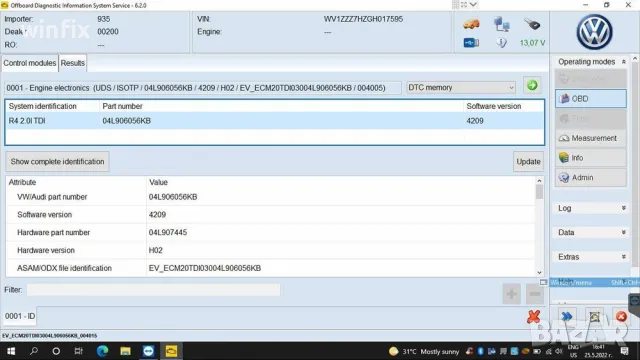This screenshot has height=360, width=640.
Task: Click the grayed plus filter button
Action: point(511,293)
